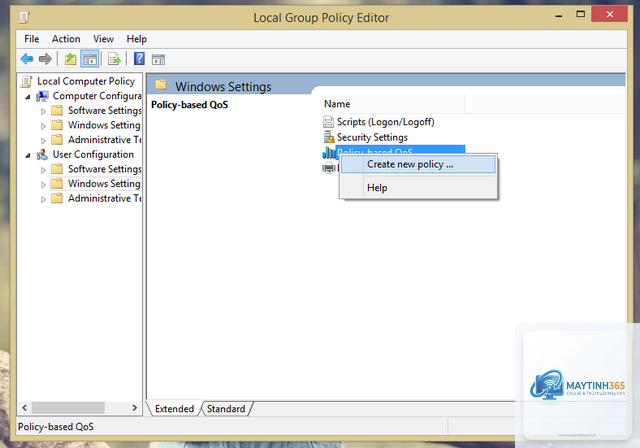The width and height of the screenshot is (640, 448).
Task: Click the Security Settings lock icon
Action: click(329, 137)
